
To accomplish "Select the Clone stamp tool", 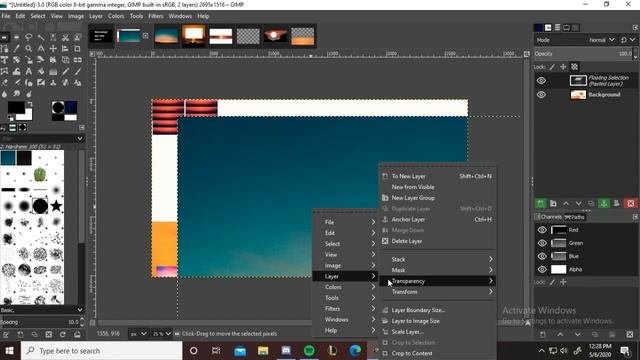I will tap(53, 83).
